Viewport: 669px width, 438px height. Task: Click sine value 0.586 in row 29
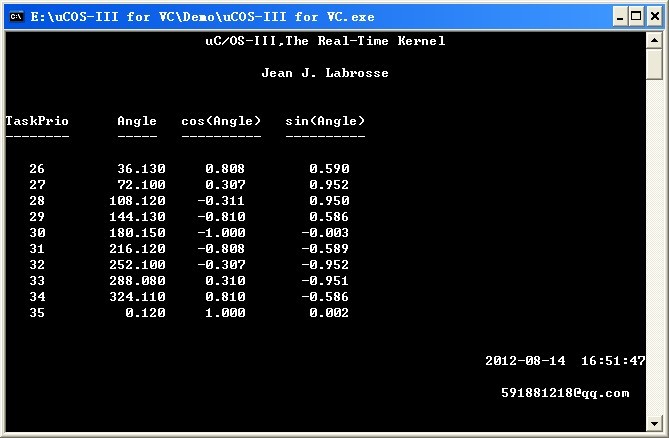(x=329, y=217)
